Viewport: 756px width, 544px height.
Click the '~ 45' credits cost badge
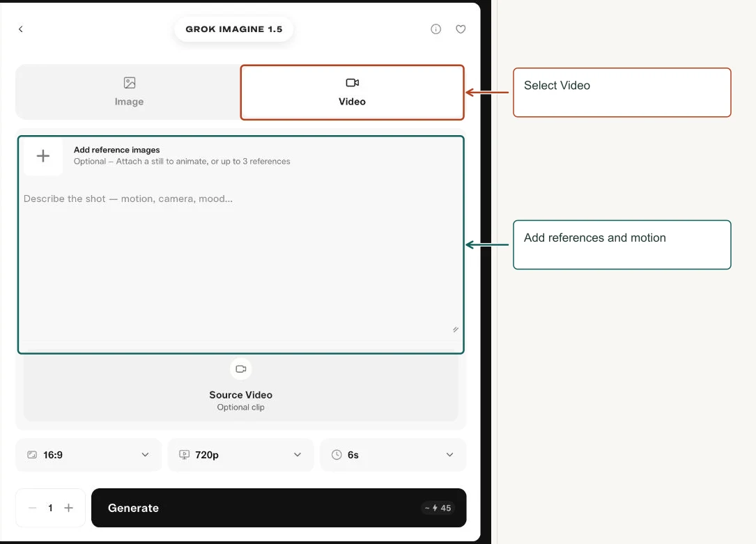point(438,508)
